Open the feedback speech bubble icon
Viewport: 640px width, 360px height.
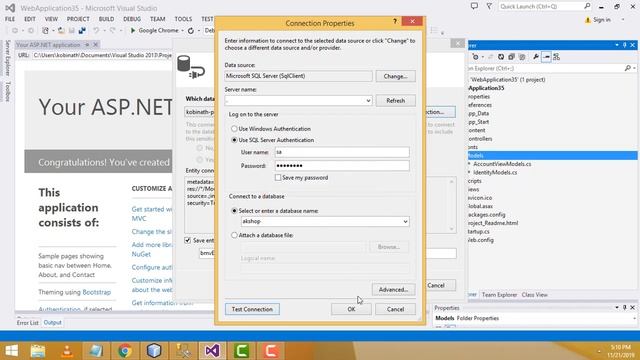point(474,6)
